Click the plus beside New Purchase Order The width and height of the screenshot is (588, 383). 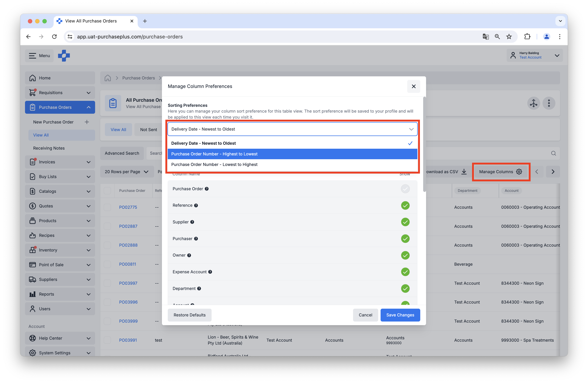click(x=87, y=122)
